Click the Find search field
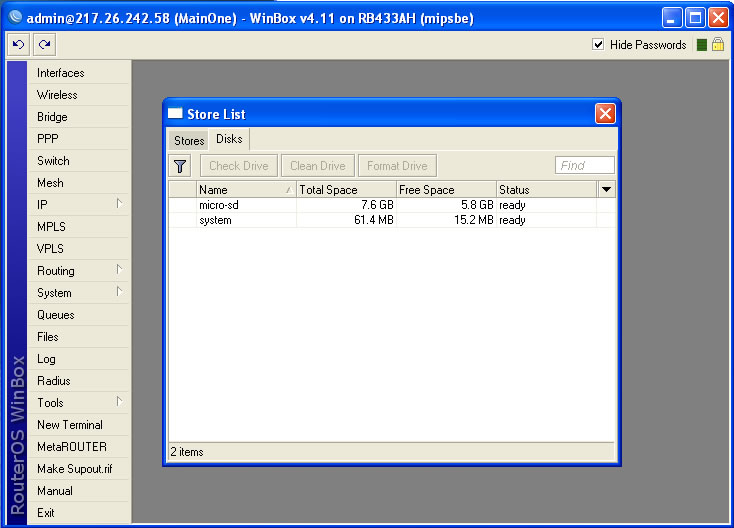Viewport: 734px width, 528px height. point(585,165)
